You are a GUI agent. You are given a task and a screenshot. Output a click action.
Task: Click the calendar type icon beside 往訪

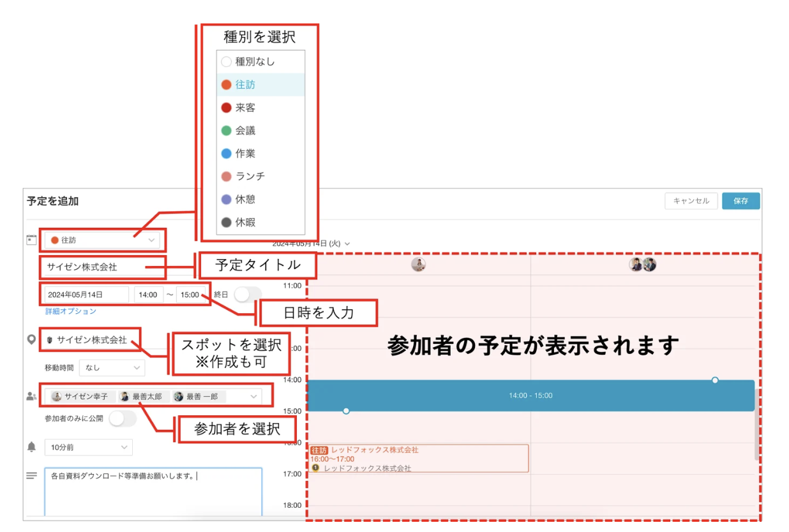click(x=31, y=240)
